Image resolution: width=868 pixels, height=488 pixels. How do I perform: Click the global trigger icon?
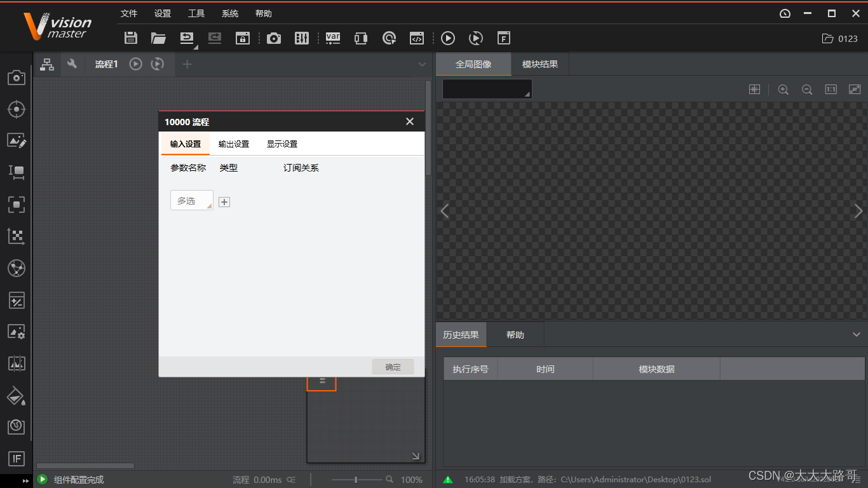pyautogui.click(x=389, y=38)
